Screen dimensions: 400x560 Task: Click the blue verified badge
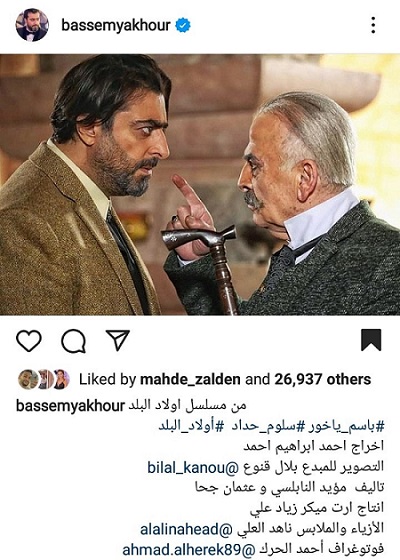pyautogui.click(x=183, y=25)
